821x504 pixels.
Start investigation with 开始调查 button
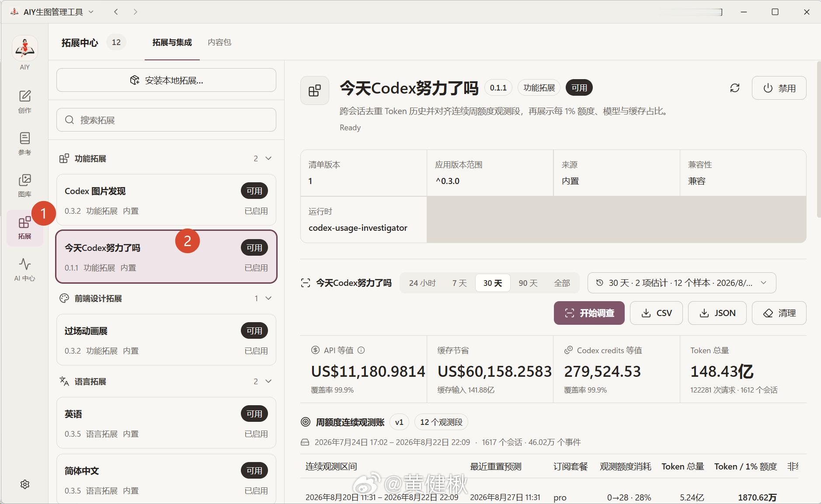coord(589,313)
